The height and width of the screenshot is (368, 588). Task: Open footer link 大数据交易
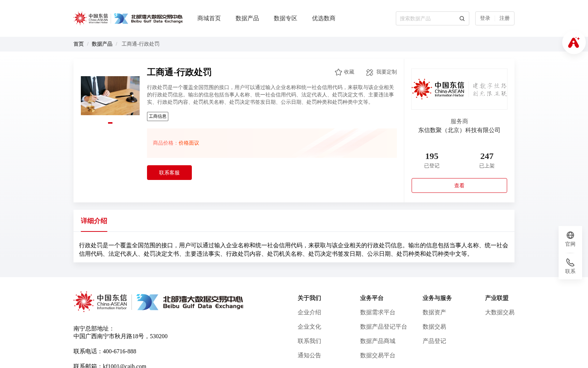tap(500, 312)
